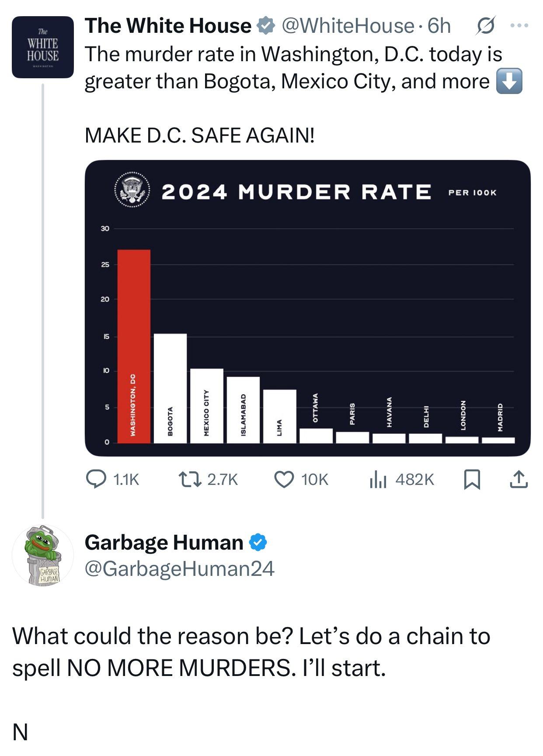Click the Grok slashed-circle icon

pos(485,26)
